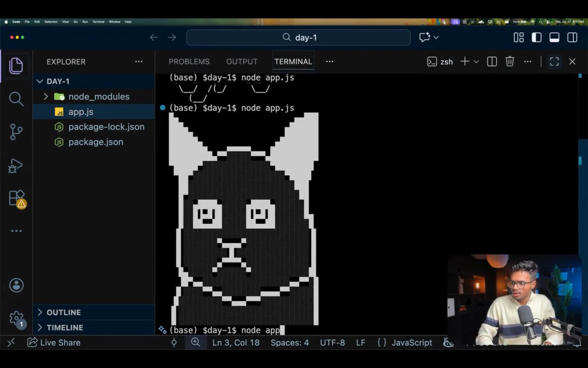Toggle the secondary side bar
The height and width of the screenshot is (368, 588).
point(572,37)
